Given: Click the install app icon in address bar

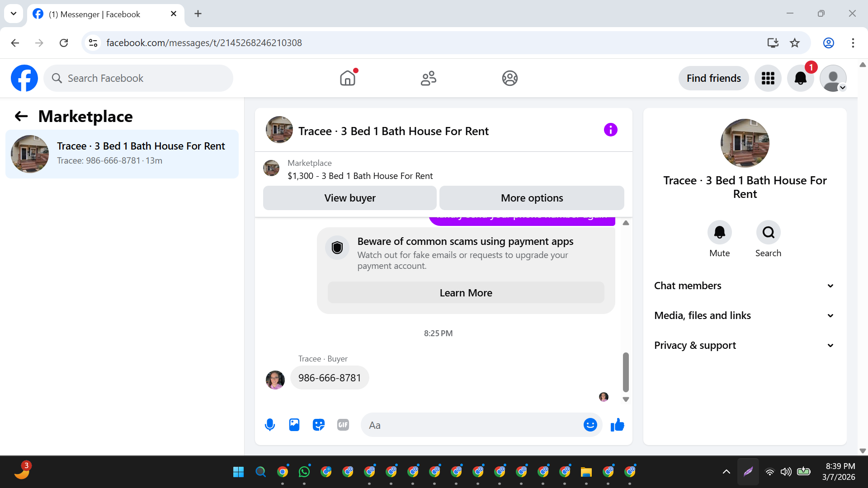Looking at the screenshot, I should [773, 43].
